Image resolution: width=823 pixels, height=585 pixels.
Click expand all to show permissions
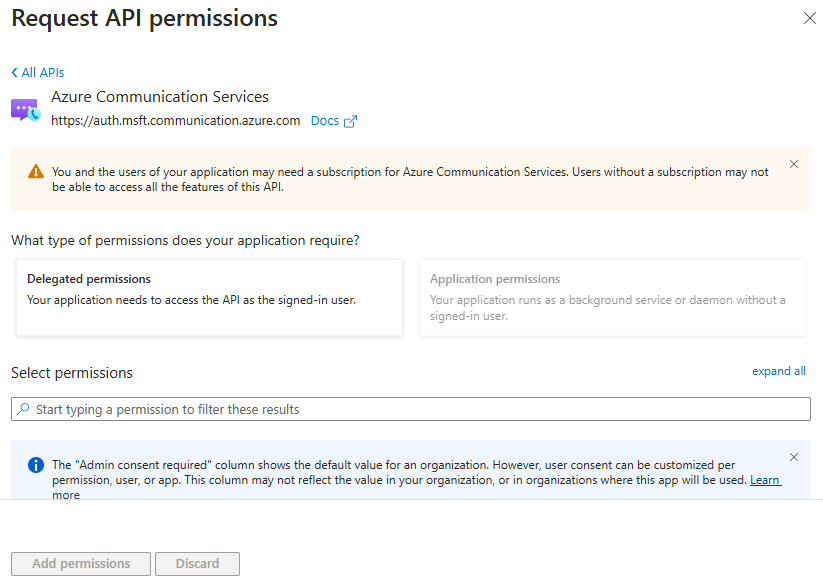[778, 371]
